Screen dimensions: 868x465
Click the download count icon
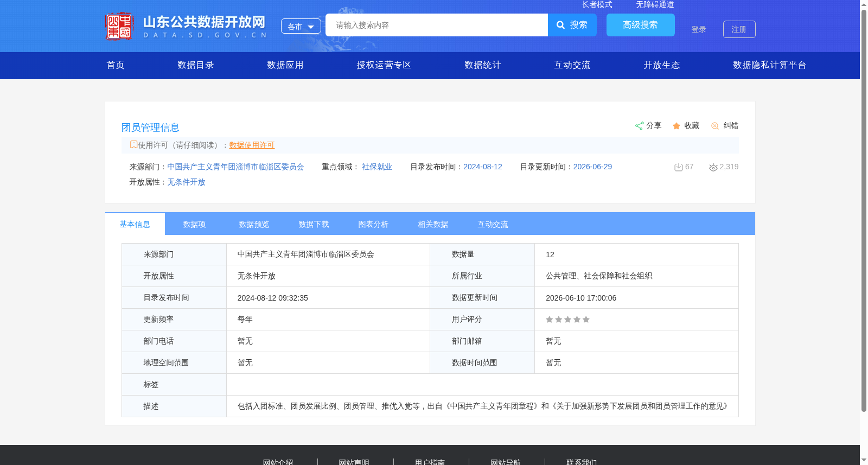[678, 167]
